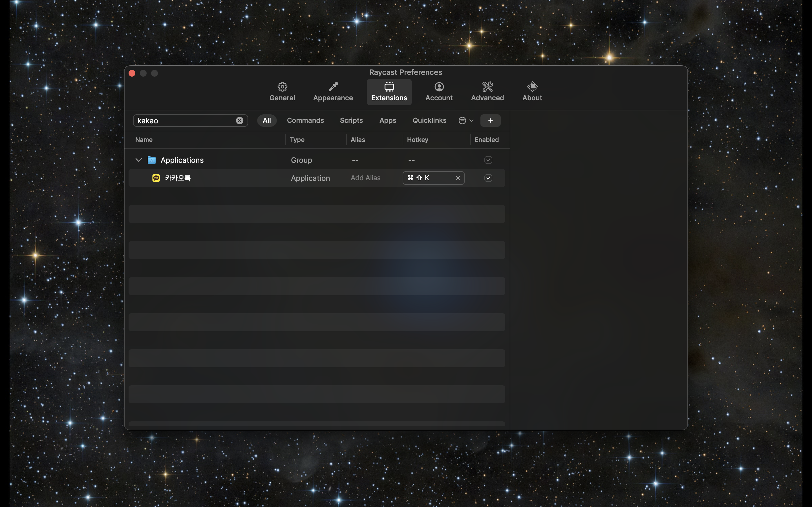The image size is (812, 507).
Task: Filter list by Commands
Action: (x=305, y=121)
